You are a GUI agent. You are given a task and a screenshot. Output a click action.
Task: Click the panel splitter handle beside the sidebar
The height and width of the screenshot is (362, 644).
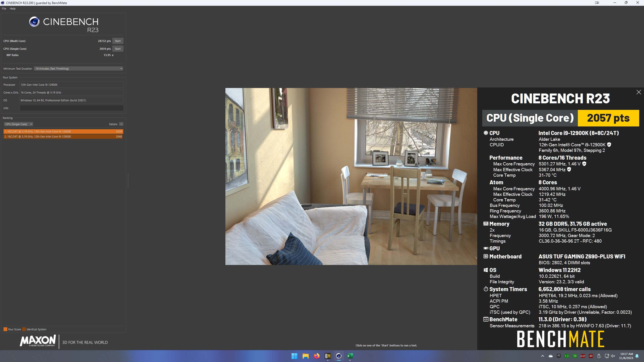pyautogui.click(x=128, y=181)
